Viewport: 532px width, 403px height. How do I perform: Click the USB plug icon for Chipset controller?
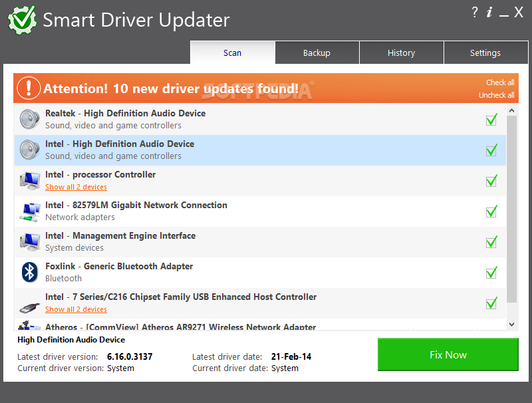[x=30, y=307]
